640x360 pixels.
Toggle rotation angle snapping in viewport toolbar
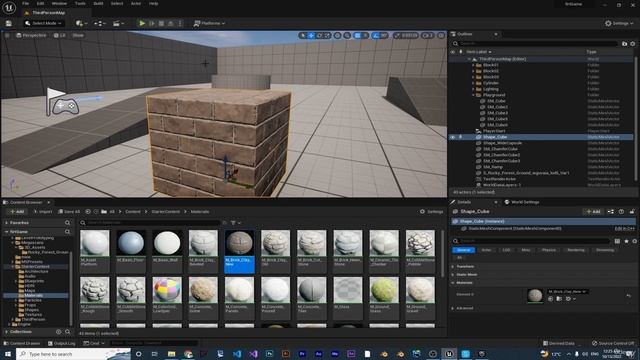point(376,36)
